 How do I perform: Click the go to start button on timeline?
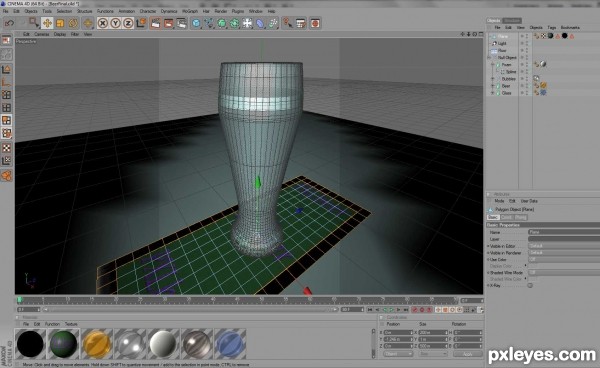(370, 309)
